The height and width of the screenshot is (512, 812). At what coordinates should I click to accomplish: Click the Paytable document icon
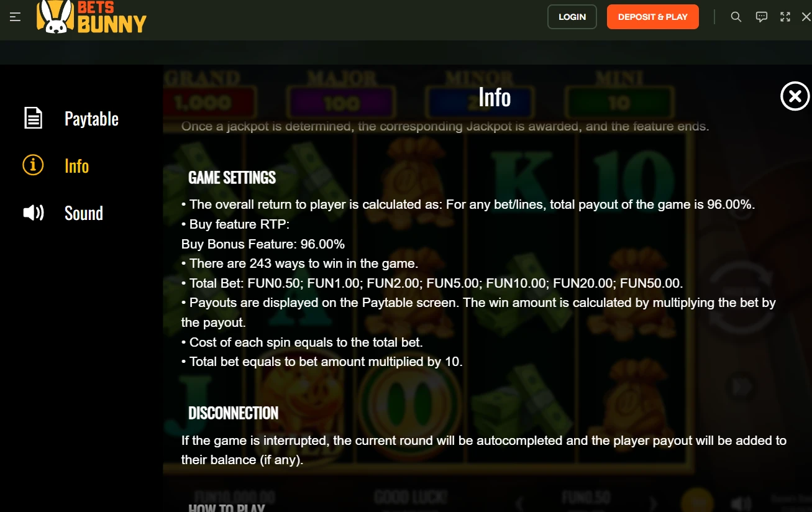tap(33, 118)
